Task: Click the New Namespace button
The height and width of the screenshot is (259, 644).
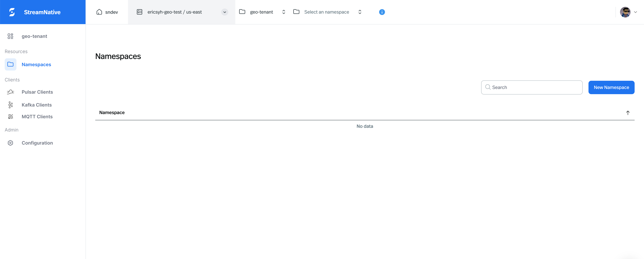Action: [611, 87]
